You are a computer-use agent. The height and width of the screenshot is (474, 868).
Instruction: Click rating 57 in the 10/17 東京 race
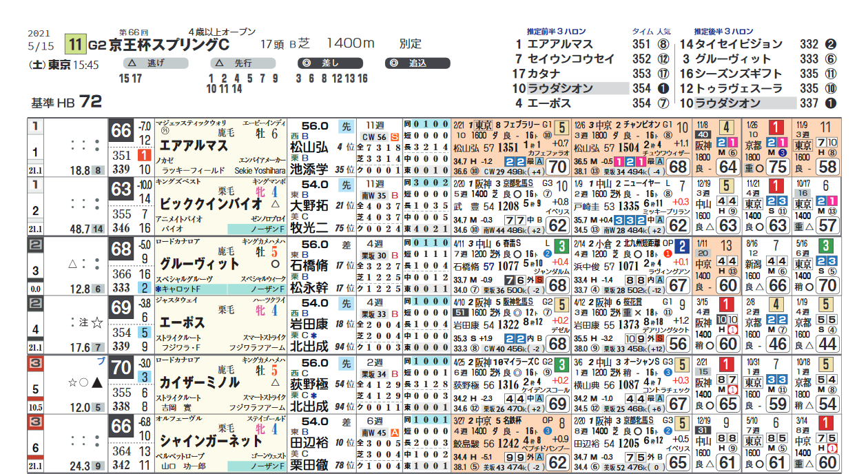pos(827,226)
